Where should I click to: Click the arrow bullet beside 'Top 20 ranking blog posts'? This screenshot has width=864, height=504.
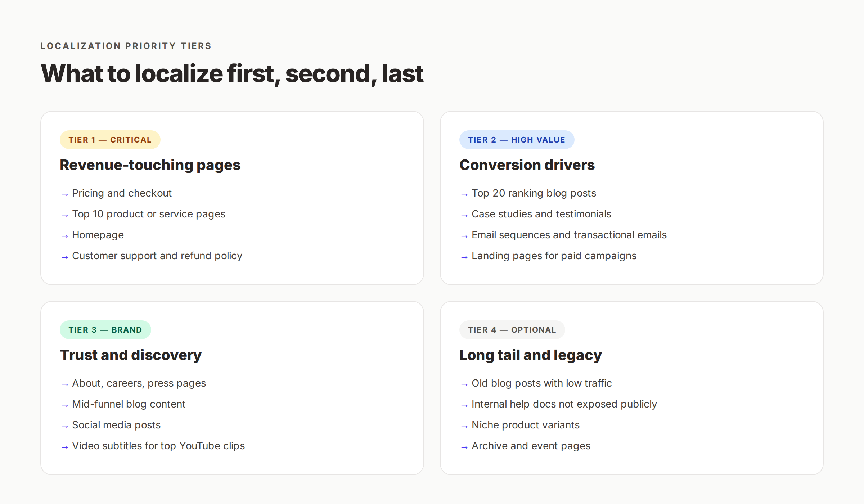point(464,195)
